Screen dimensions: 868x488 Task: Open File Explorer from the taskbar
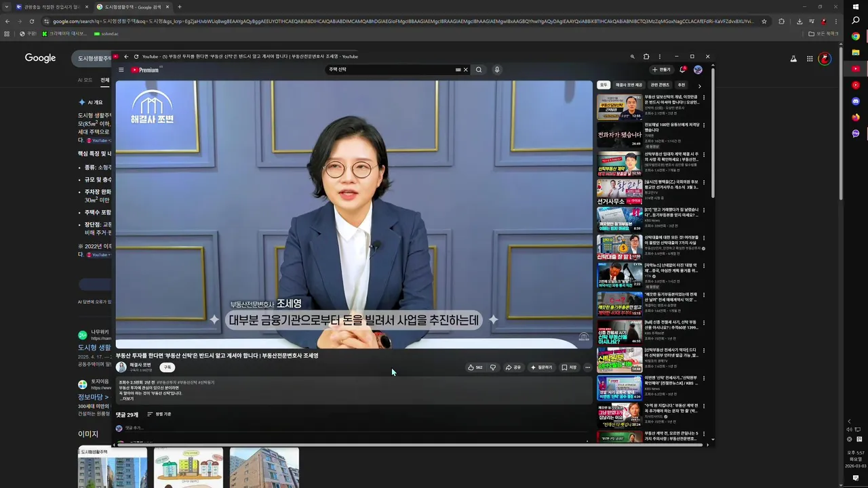click(855, 52)
